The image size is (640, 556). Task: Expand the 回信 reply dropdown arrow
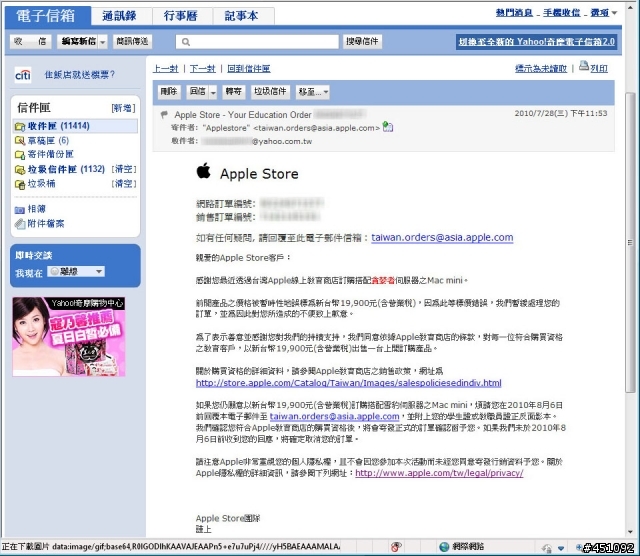[213, 92]
